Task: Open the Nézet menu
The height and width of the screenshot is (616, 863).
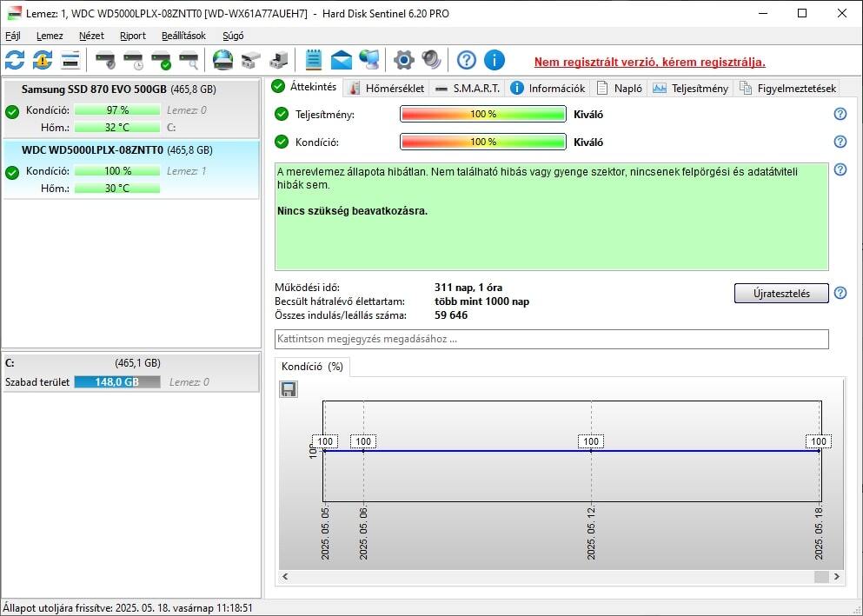Action: pos(91,36)
